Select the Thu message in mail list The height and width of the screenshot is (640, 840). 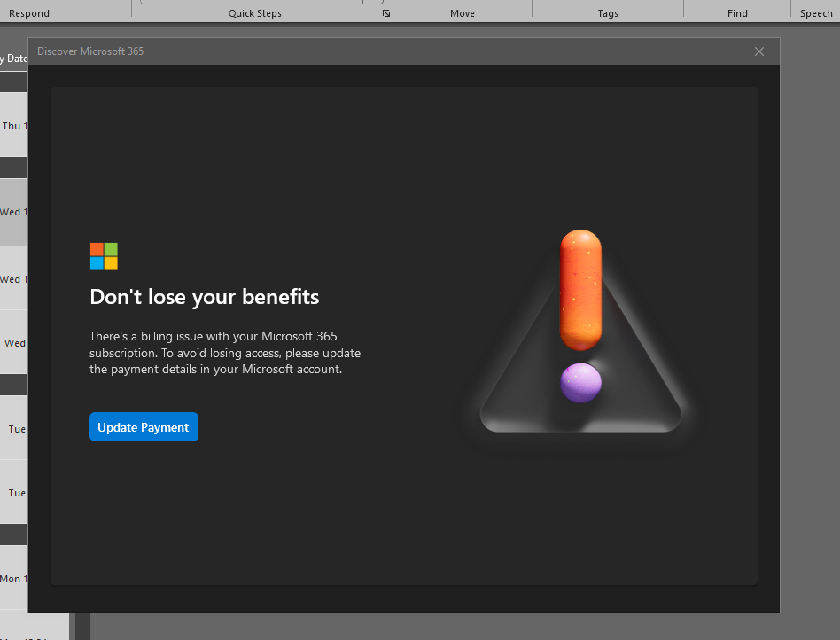point(14,125)
